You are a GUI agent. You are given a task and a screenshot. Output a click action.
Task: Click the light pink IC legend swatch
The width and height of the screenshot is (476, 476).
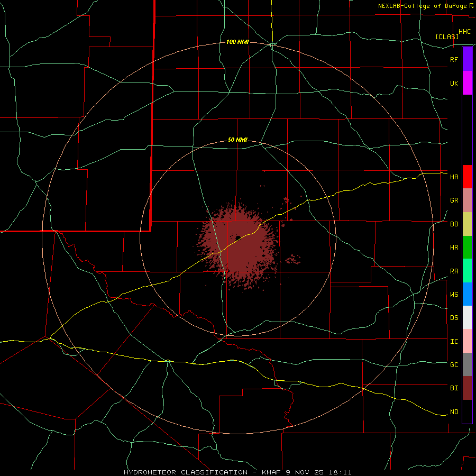click(x=467, y=341)
